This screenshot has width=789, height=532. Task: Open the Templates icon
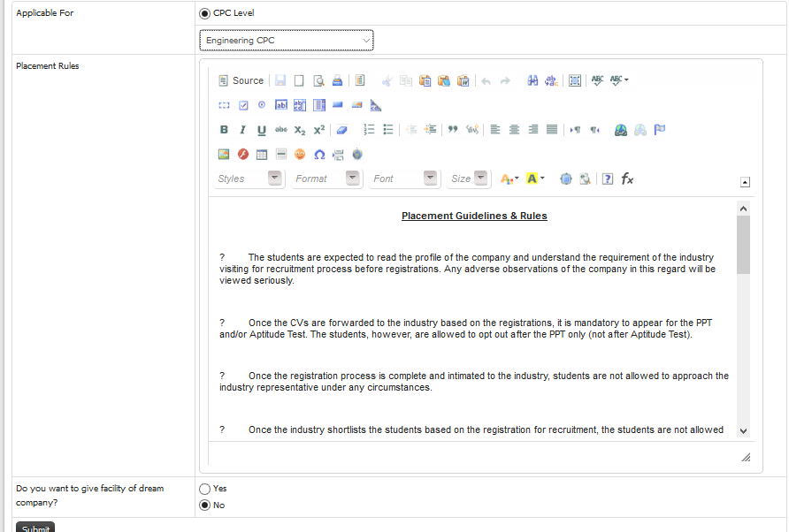(x=360, y=80)
